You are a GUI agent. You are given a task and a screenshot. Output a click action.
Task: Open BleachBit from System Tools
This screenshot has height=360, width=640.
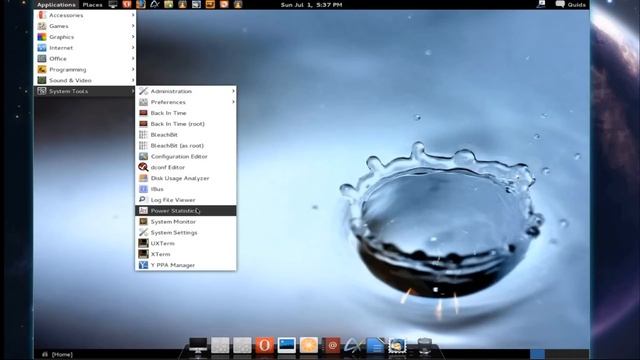186,135
